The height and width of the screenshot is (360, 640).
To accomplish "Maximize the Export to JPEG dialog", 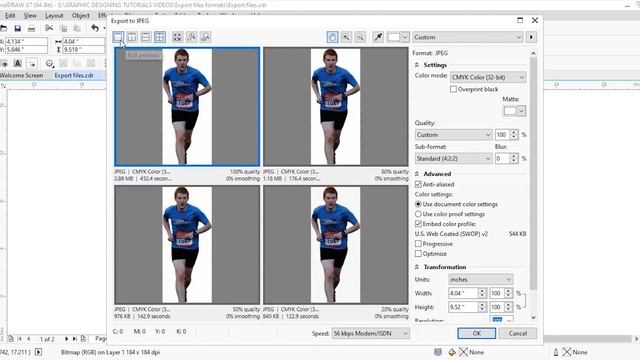I will tap(520, 20).
